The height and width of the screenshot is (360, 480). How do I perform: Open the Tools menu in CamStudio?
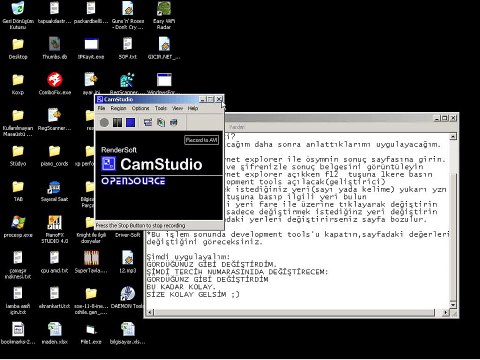pos(161,108)
